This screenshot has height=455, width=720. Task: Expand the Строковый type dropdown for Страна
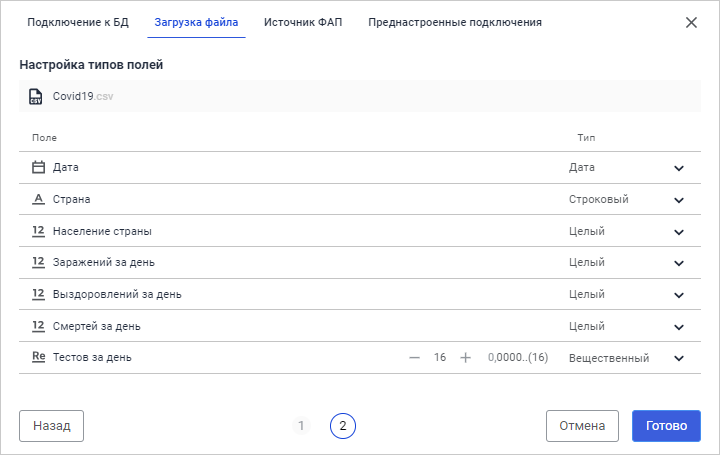coord(679,200)
